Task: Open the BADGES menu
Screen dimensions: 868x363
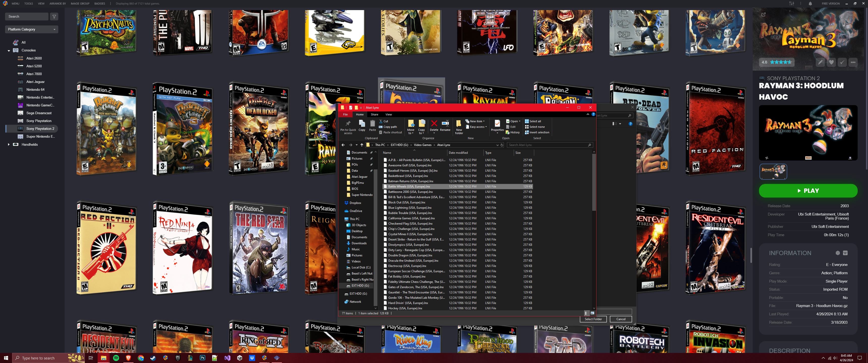Action: 99,4
